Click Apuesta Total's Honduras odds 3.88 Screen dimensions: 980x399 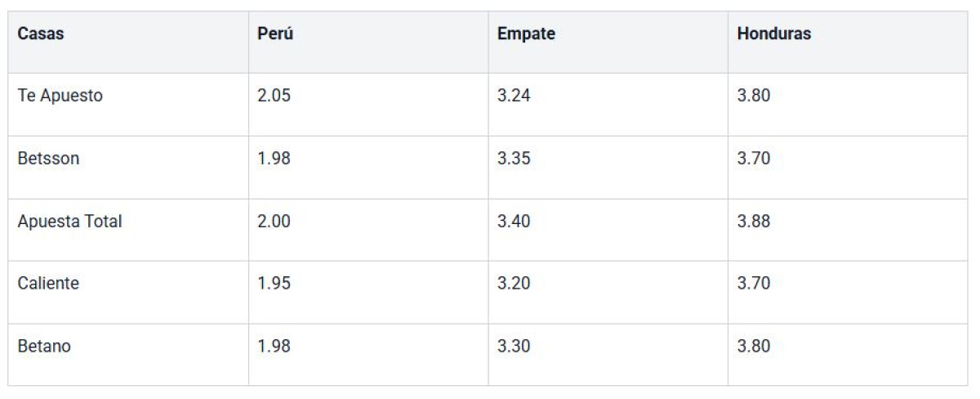pyautogui.click(x=753, y=221)
